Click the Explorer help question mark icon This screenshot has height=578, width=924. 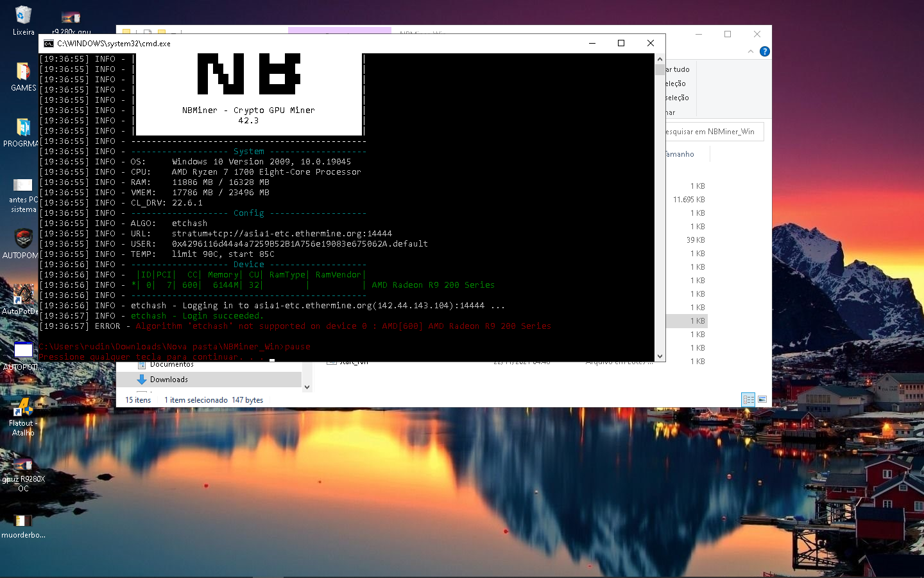click(x=764, y=51)
